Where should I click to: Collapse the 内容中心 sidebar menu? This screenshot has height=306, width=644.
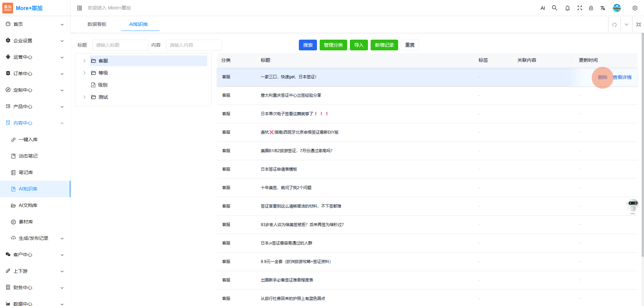tap(62, 123)
